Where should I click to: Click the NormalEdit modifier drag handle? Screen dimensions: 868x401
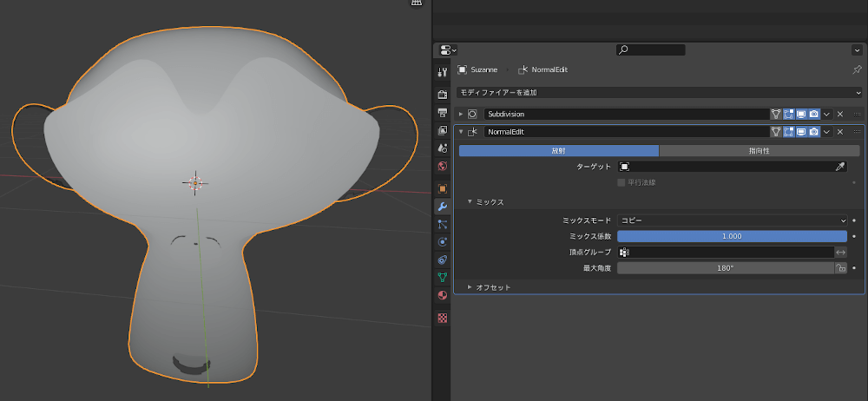tap(858, 132)
